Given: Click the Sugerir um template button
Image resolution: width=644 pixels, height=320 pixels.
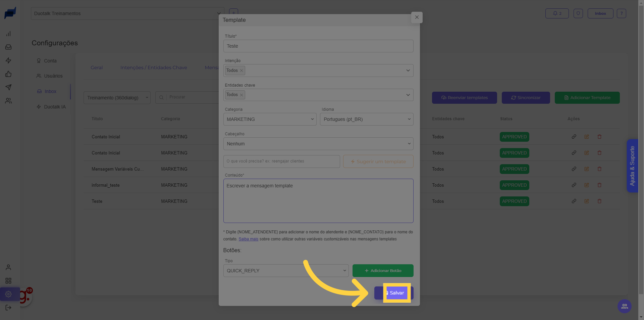Looking at the screenshot, I should click(x=378, y=162).
